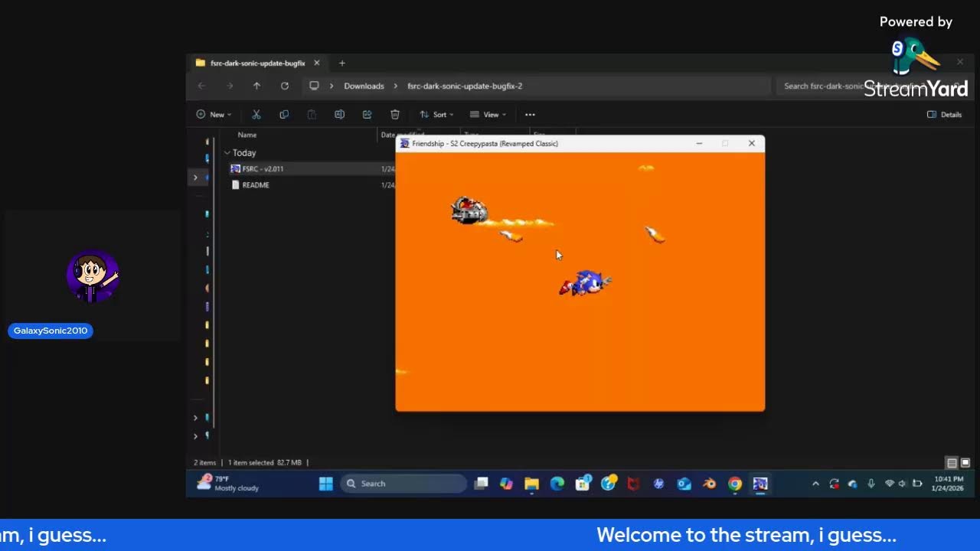Go up one folder level in Explorer

point(256,86)
